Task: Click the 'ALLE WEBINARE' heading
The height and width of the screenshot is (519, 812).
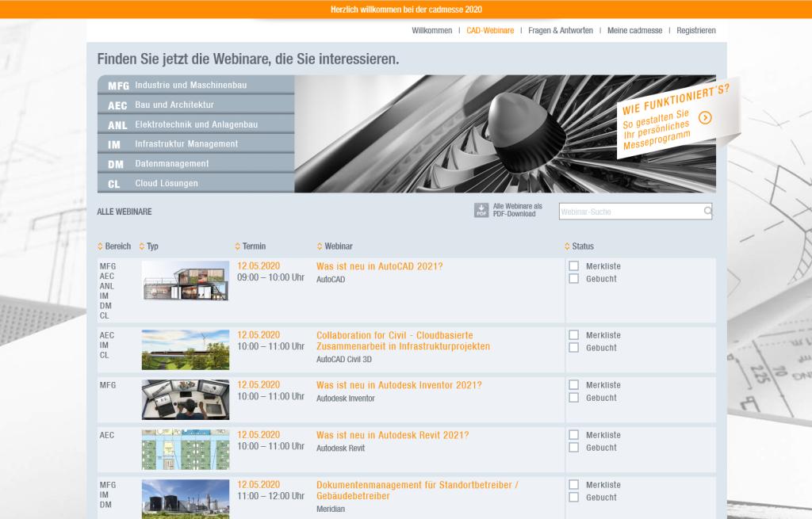Action: [x=124, y=212]
